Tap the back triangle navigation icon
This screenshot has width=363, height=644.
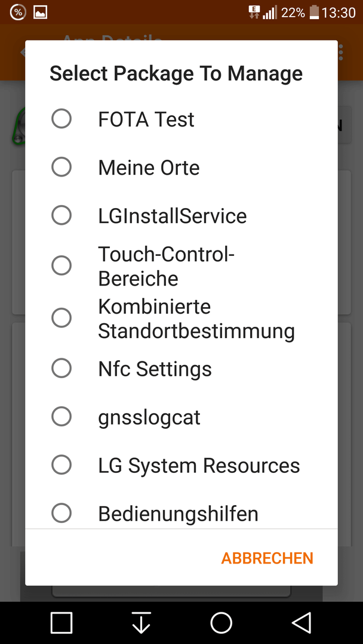pyautogui.click(x=302, y=623)
